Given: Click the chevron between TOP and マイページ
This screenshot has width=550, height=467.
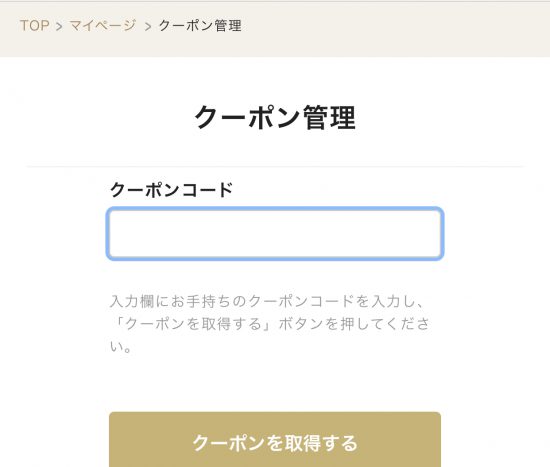Looking at the screenshot, I should click(x=59, y=26).
